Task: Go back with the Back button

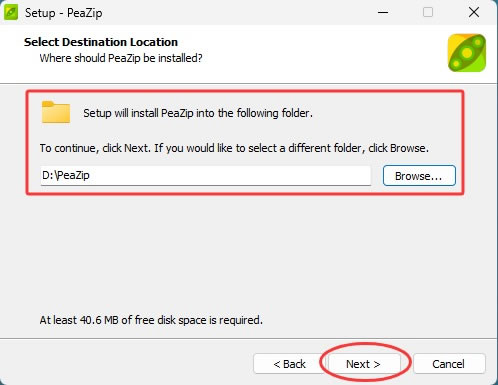Action: pyautogui.click(x=289, y=364)
